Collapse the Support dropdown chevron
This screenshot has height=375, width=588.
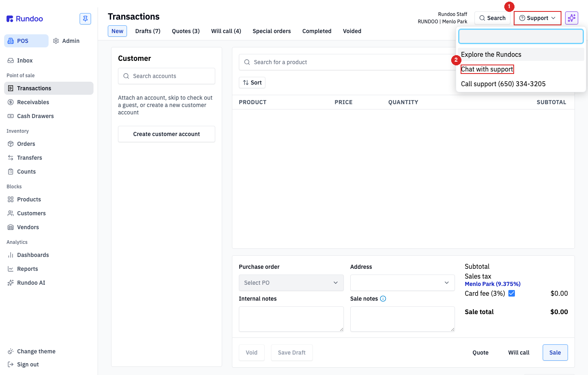[553, 18]
